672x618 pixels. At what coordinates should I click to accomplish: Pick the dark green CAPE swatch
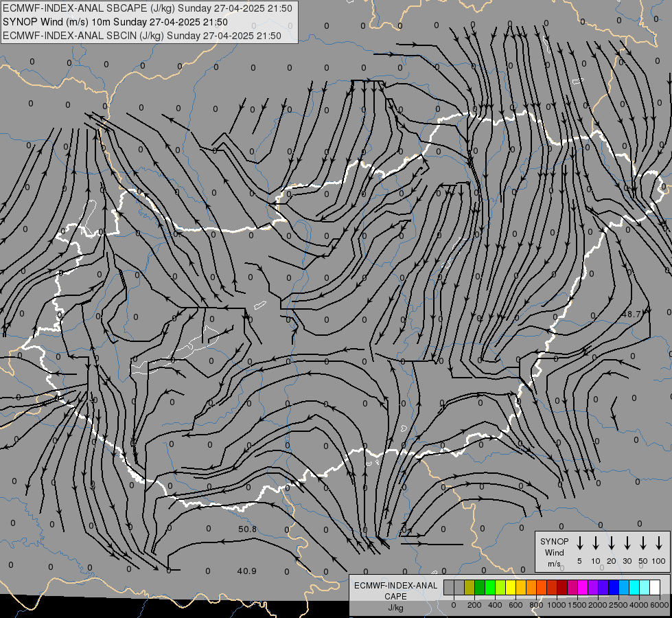click(480, 587)
